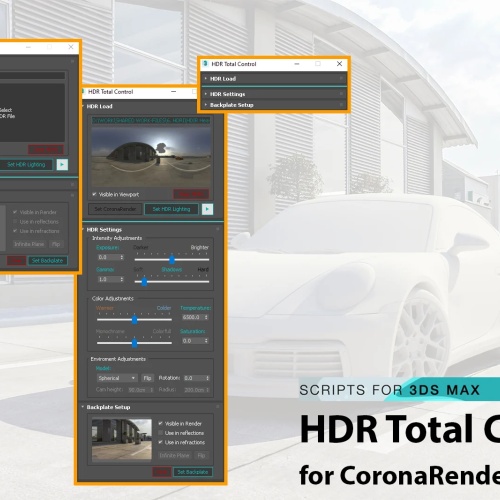The width and height of the screenshot is (500, 500).
Task: Click the Gamma value field showing 1.0
Action: click(108, 279)
